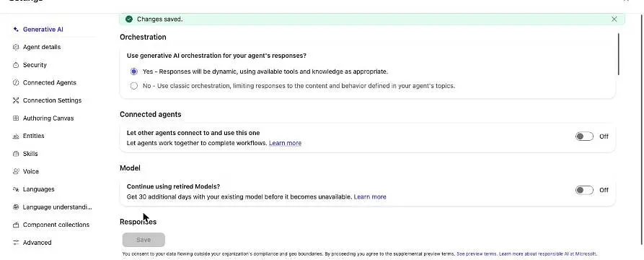Open Language understanding settings

click(58, 207)
